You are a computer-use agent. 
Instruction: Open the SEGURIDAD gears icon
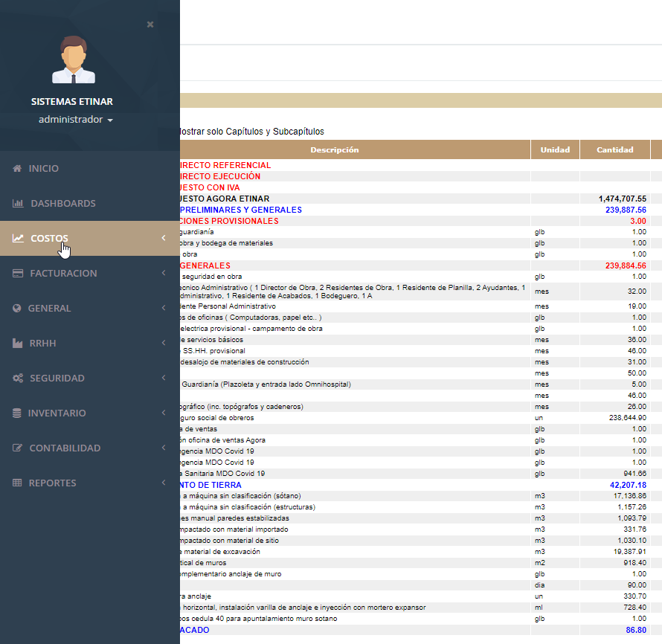point(17,378)
